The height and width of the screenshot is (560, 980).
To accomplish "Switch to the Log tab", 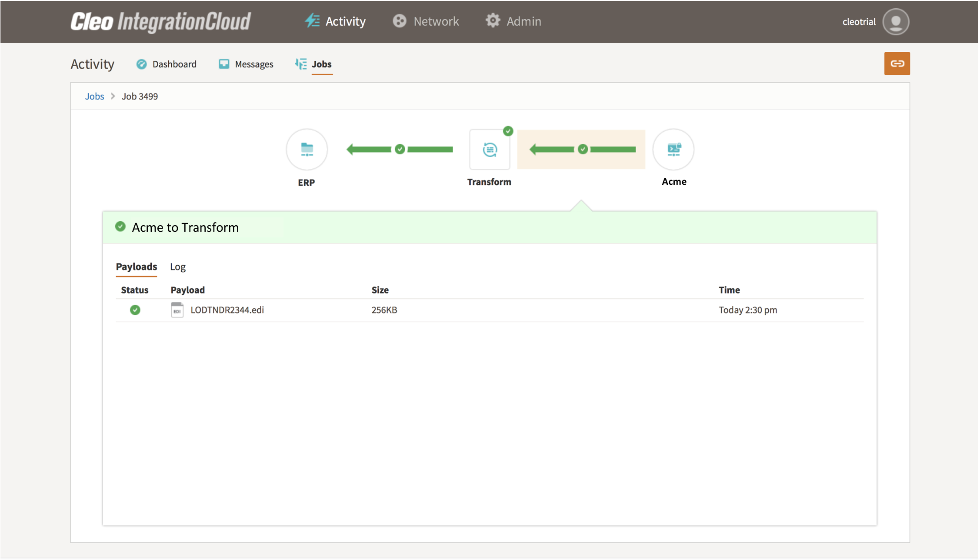I will (178, 267).
